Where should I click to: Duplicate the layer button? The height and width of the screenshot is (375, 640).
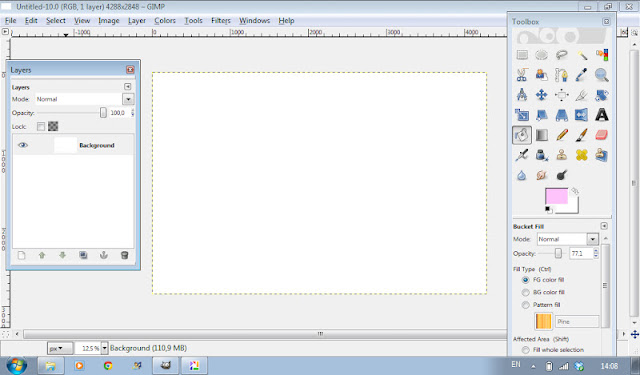[x=83, y=255]
